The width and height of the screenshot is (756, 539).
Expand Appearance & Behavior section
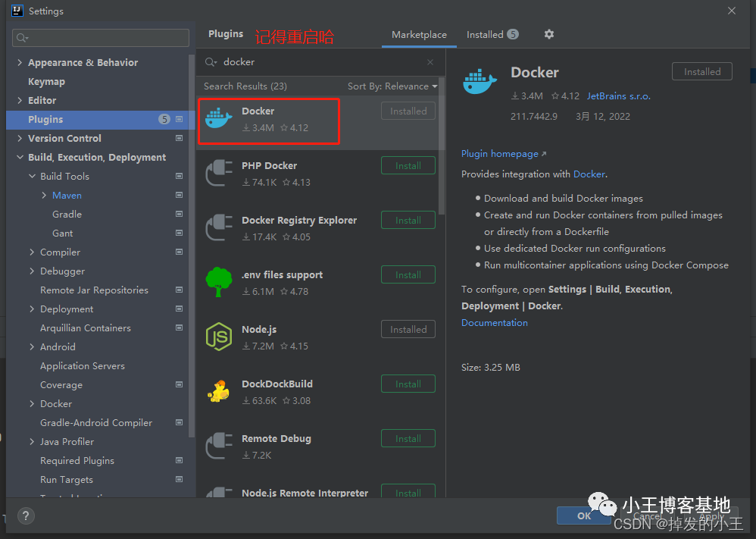[x=20, y=62]
